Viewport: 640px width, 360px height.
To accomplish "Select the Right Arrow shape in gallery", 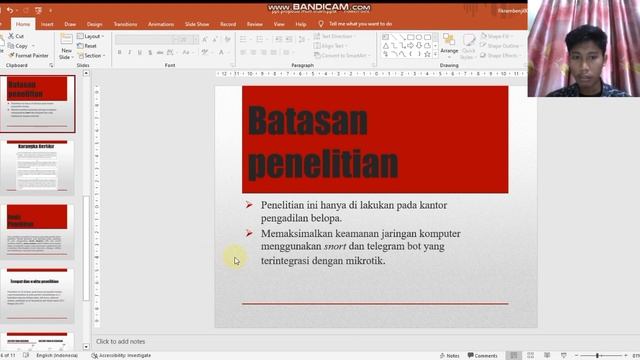I will pos(411,46).
